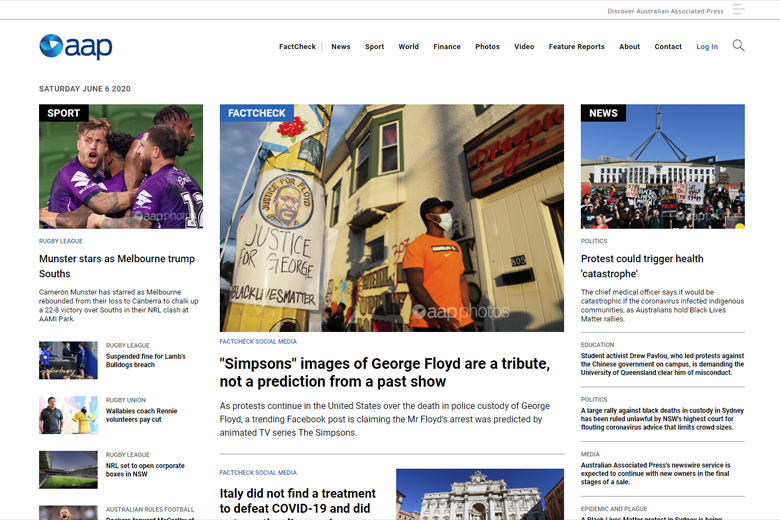Open the hamburger menu icon

(x=738, y=10)
